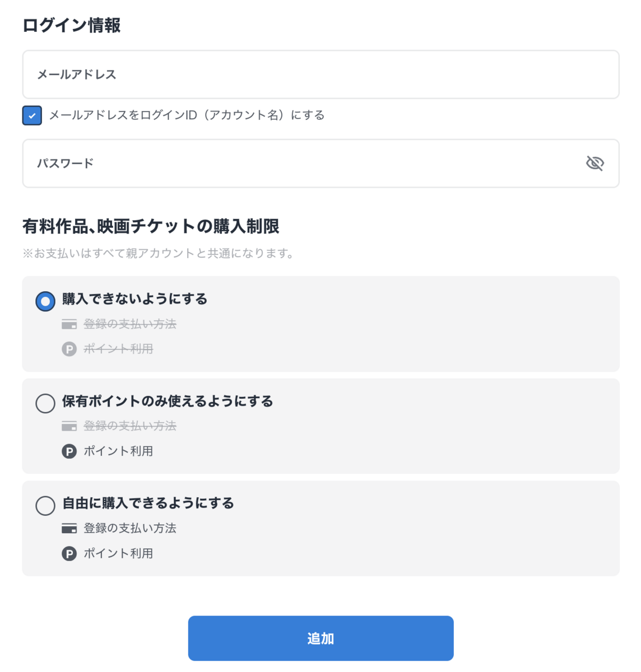Click ポイント利用 text in 保有ポイント option
Image resolution: width=641 pixels, height=672 pixels.
click(x=118, y=451)
